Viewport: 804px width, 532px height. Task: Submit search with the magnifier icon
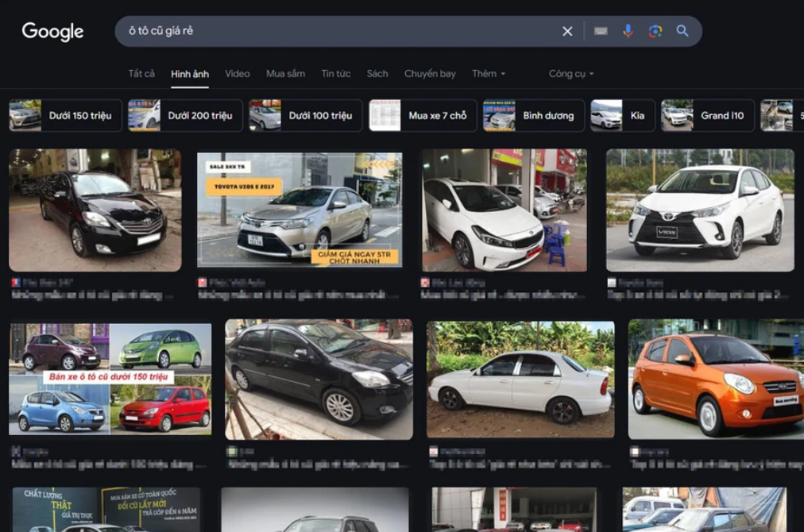point(682,31)
